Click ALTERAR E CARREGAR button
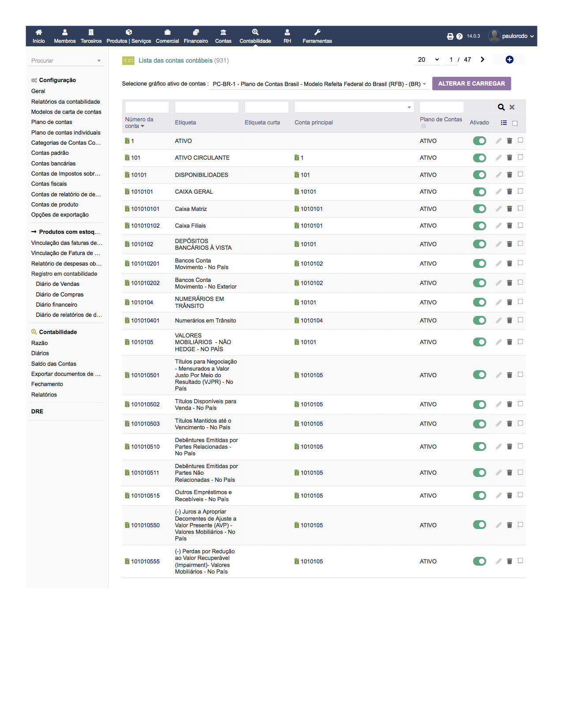The width and height of the screenshot is (563, 728). (471, 83)
